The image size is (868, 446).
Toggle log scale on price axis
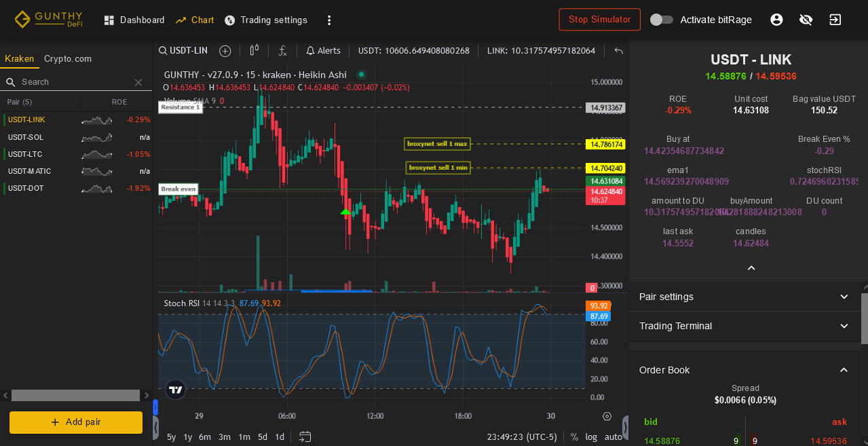tap(592, 437)
